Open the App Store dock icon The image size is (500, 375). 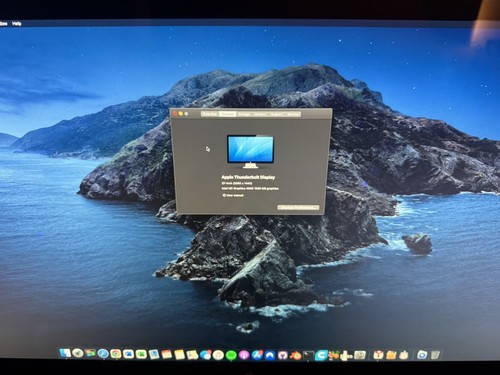coord(257,355)
